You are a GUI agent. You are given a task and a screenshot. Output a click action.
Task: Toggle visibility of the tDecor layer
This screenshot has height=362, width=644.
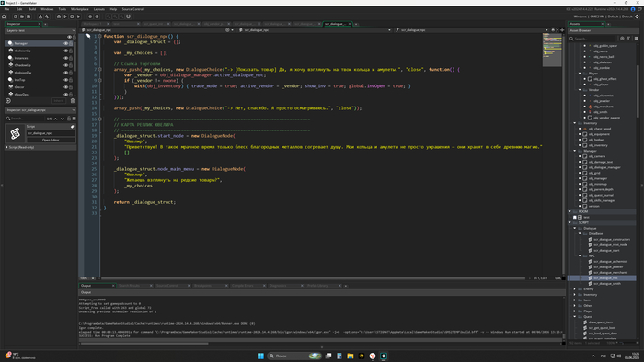pyautogui.click(x=65, y=87)
